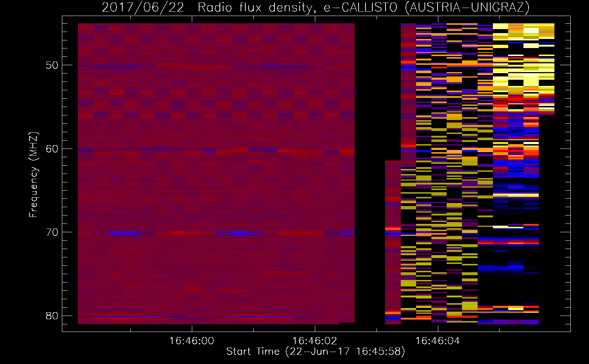Click the '50' frequency axis label
Viewport: 589px width, 364px height.
[52, 66]
